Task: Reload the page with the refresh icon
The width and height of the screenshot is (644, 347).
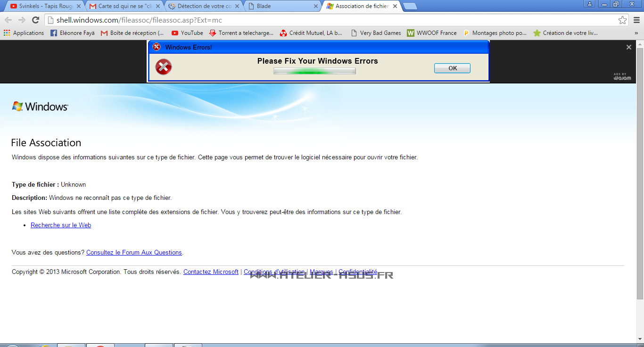Action: 35,20
